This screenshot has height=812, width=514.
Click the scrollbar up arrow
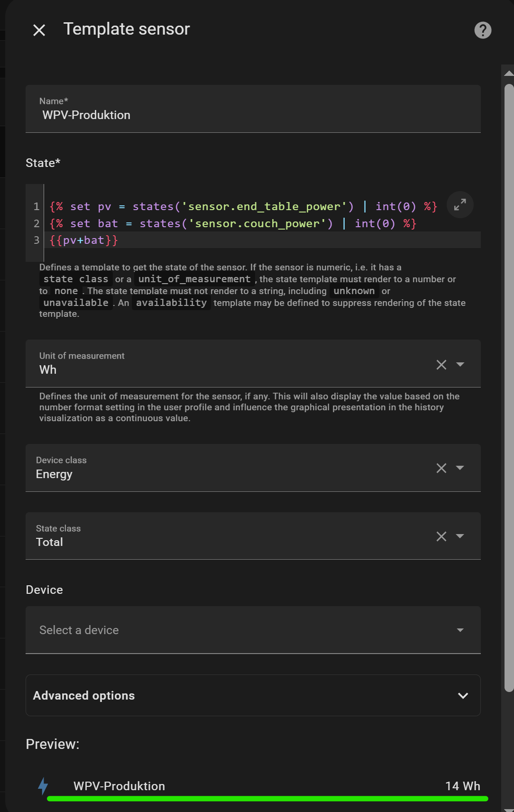coord(509,73)
